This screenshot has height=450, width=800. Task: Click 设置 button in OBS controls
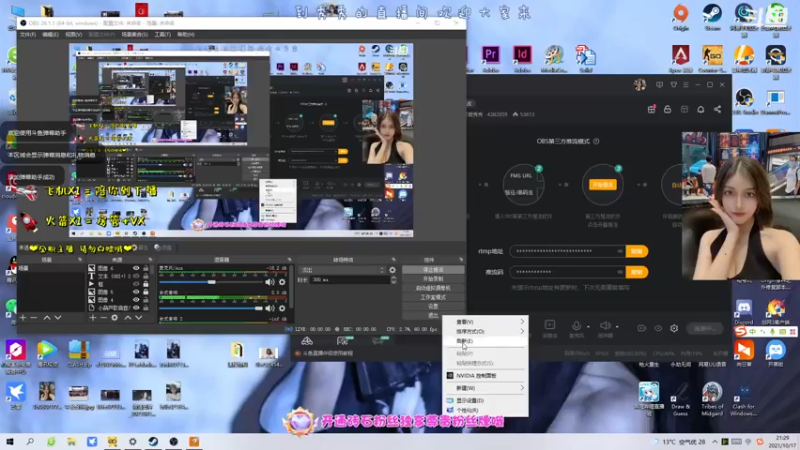[x=433, y=306]
